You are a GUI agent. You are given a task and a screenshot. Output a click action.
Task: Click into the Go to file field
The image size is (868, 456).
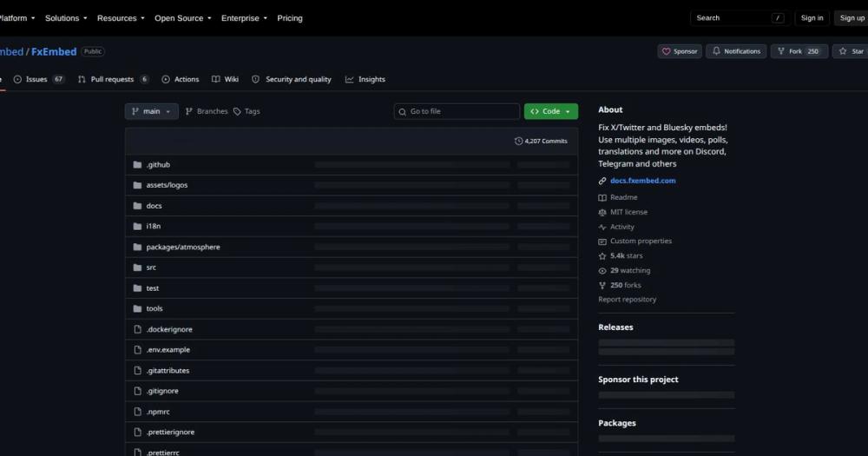point(457,111)
